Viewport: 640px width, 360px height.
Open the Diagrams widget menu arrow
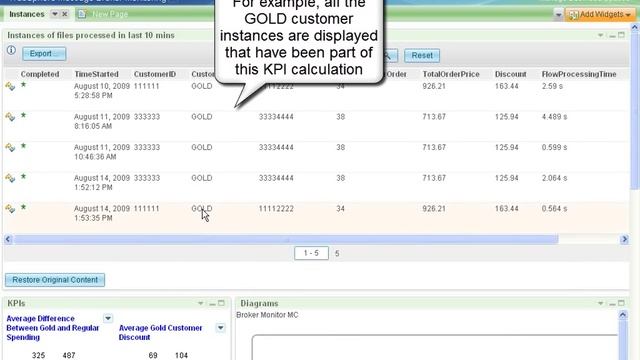(600, 304)
